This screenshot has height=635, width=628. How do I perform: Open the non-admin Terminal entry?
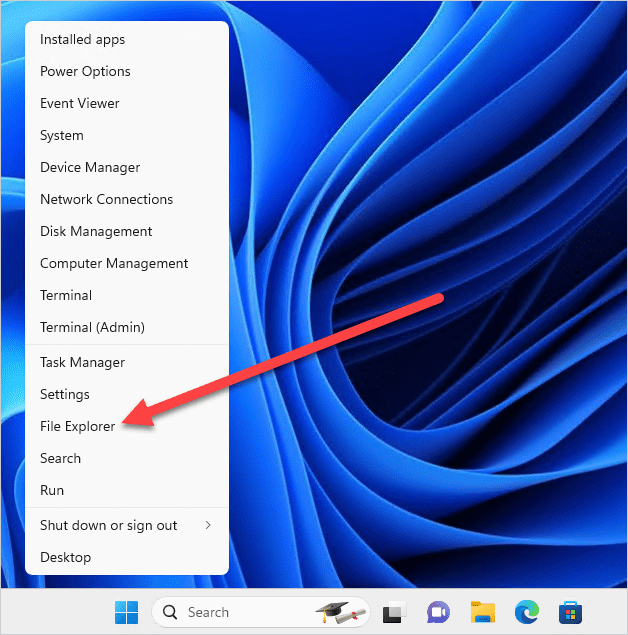click(x=127, y=295)
